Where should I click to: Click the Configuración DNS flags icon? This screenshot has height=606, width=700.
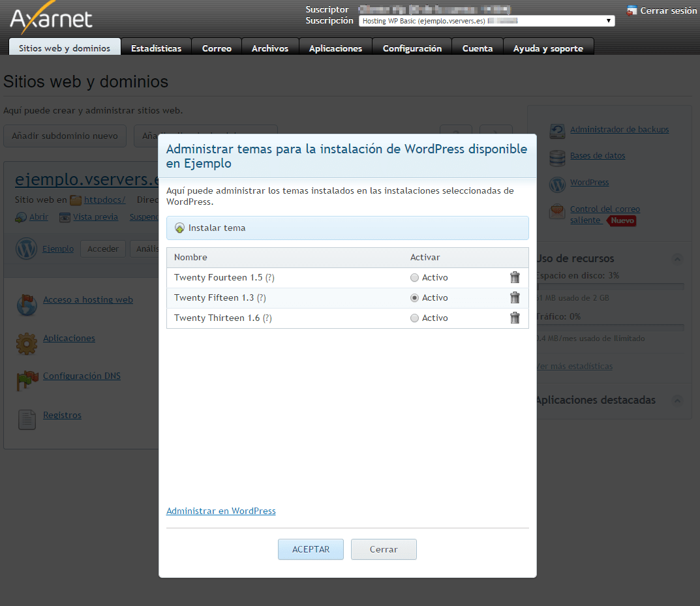(27, 381)
